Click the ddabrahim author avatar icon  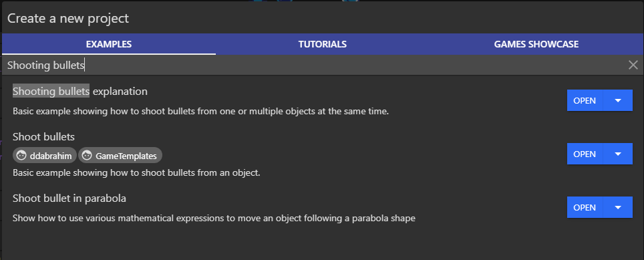point(21,156)
